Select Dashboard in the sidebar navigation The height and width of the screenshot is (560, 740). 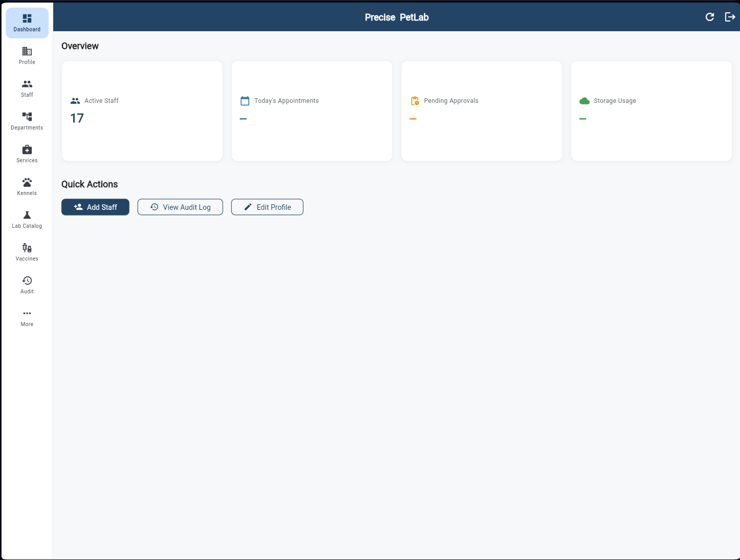click(x=27, y=23)
